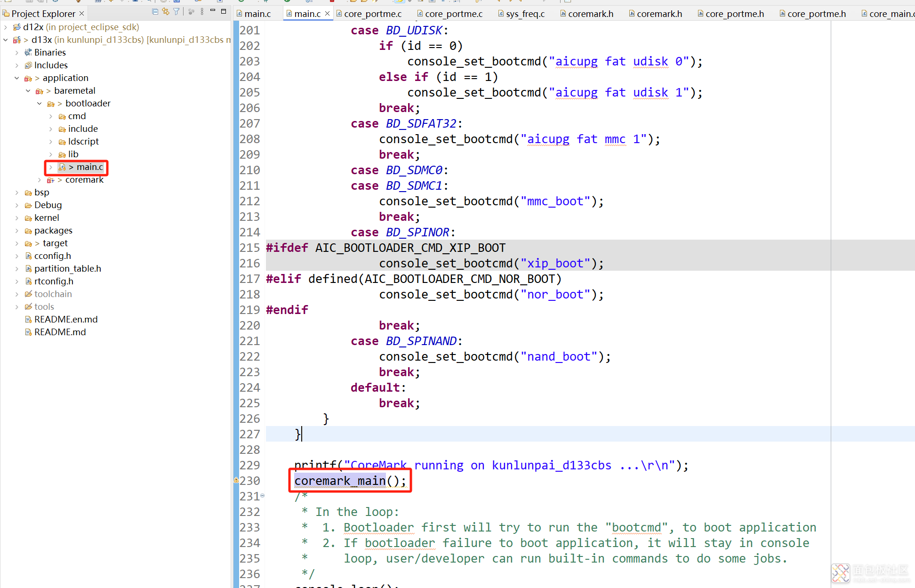
Task: Collapse the baremetal folder
Action: point(28,91)
